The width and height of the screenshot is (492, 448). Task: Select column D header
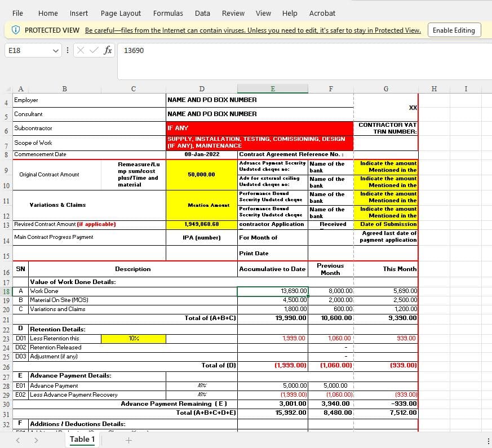[202, 89]
